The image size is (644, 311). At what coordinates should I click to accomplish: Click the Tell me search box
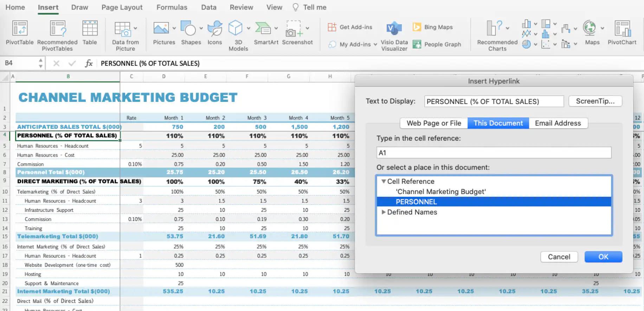point(309,7)
